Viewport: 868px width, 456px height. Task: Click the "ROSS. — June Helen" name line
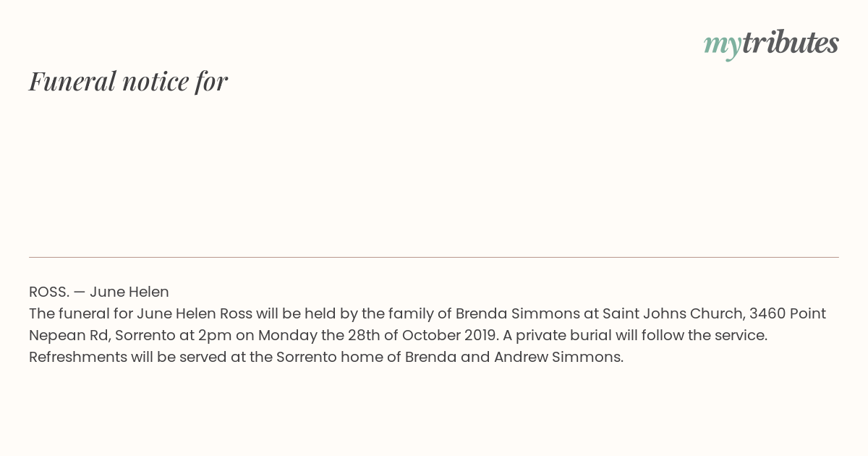pos(99,292)
